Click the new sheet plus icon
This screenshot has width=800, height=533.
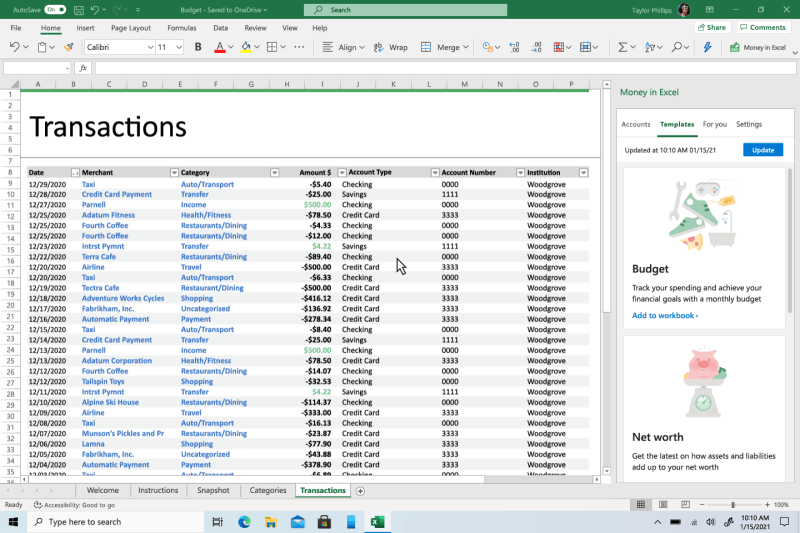361,491
